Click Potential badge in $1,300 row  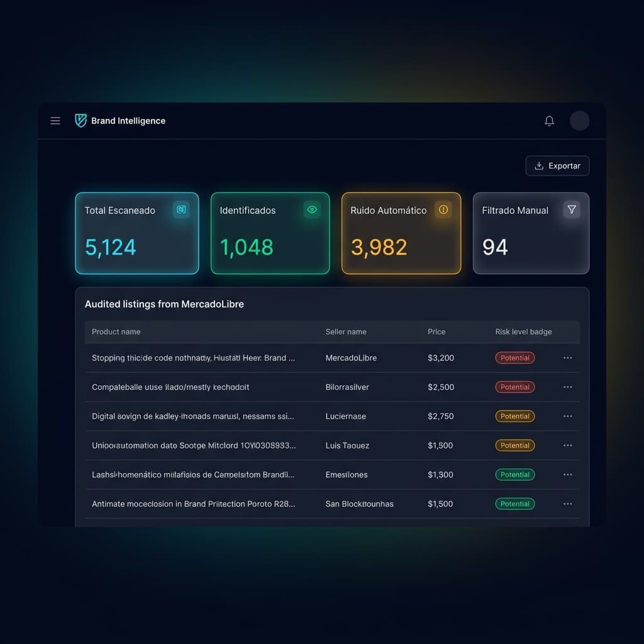click(514, 475)
